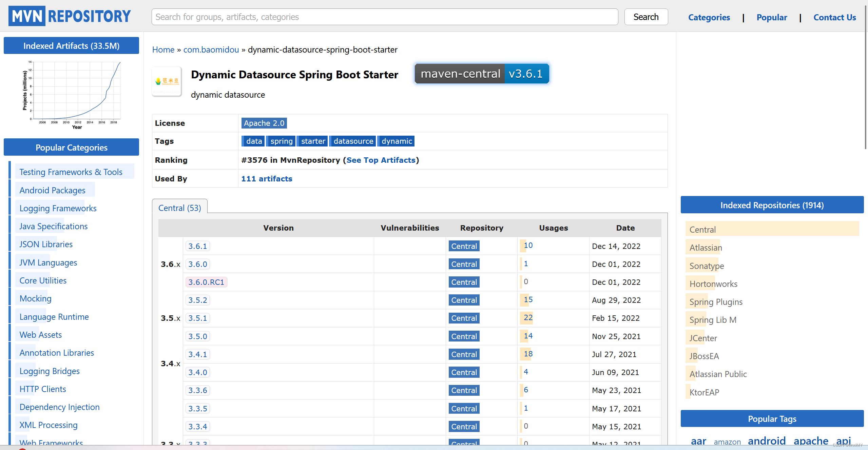Open the com.baomidou breadcrumb link
Viewport: 868px width, 450px height.
(x=211, y=50)
